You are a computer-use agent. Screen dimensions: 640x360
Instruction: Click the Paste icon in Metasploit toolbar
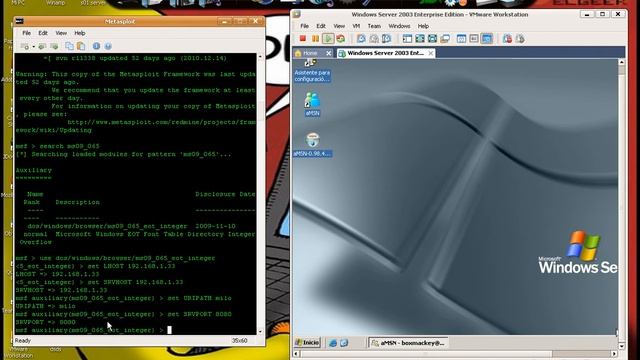coord(81,46)
